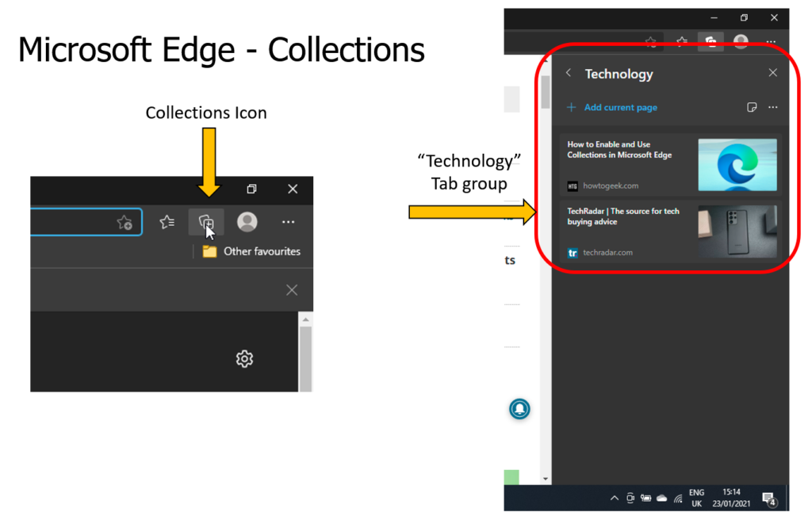Click the Meet Now camera tray icon
This screenshot has width=812, height=520.
click(x=630, y=499)
